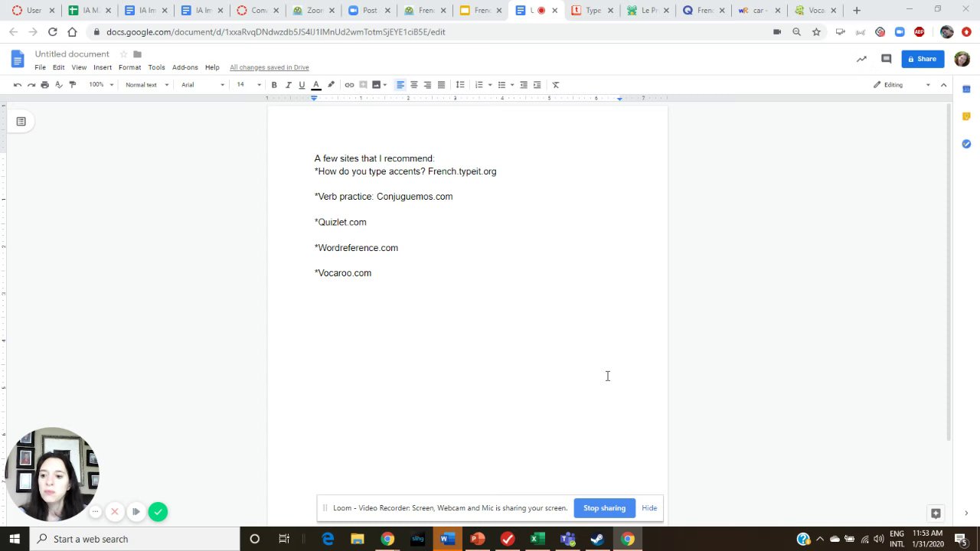
Task: Pause the Loom recording
Action: click(x=136, y=512)
